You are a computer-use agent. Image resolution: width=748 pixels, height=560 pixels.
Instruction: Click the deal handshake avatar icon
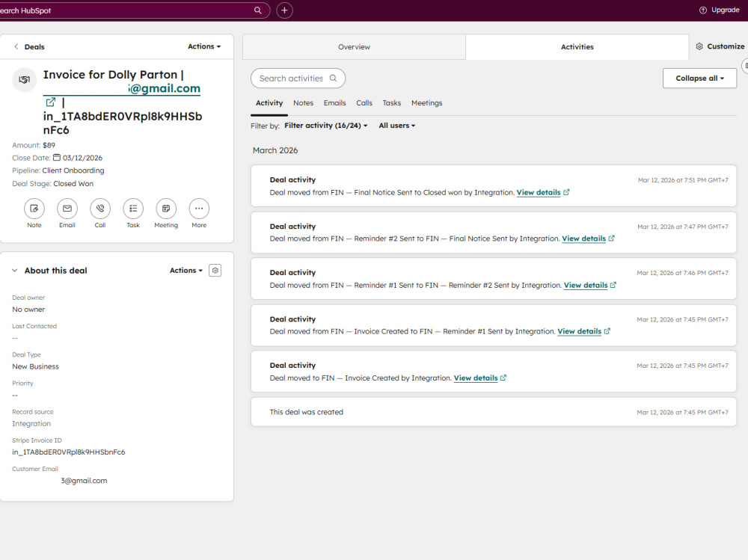25,80
